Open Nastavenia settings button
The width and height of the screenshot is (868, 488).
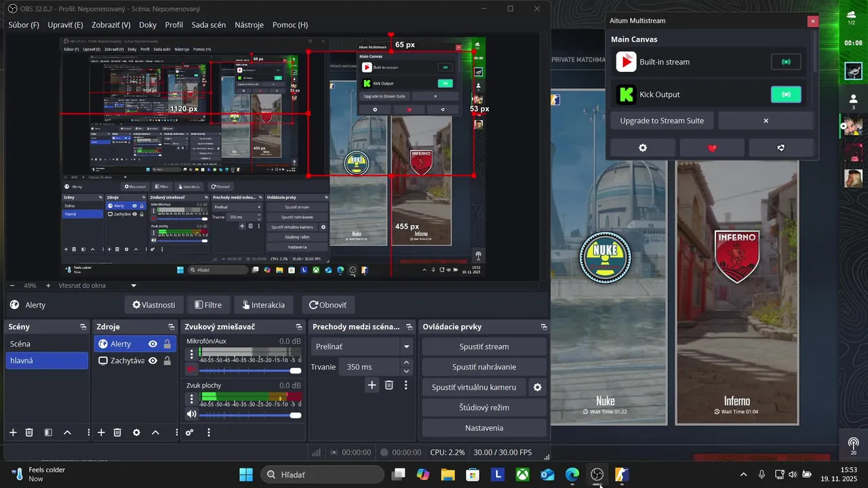(484, 428)
